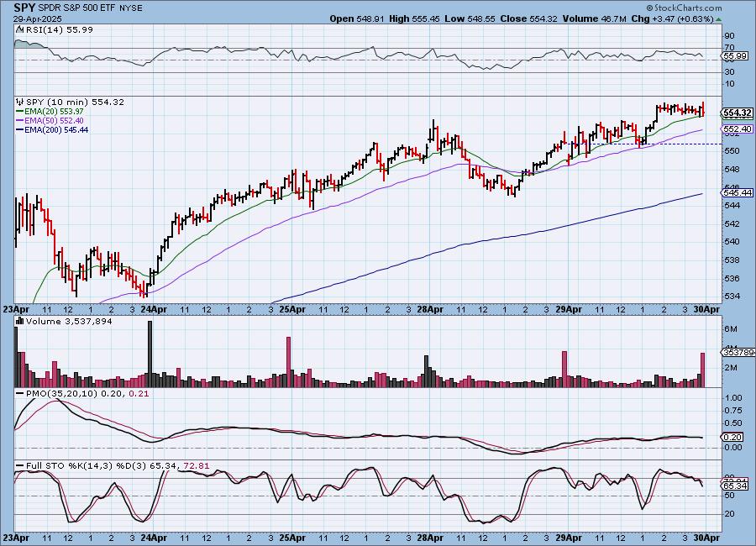Click the 545.44 EMA(200) price tag
756x546 pixels.
pyautogui.click(x=738, y=192)
